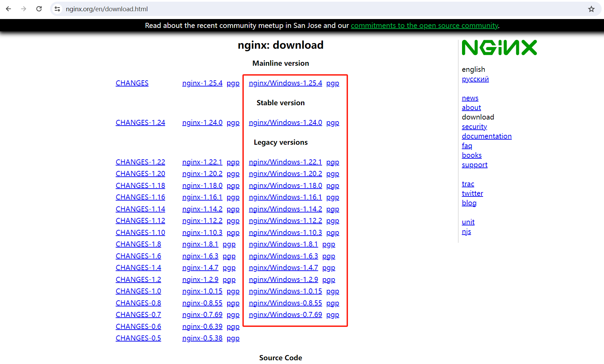Open the blog sidebar link
Screen dimensions: 604x364
pos(469,203)
